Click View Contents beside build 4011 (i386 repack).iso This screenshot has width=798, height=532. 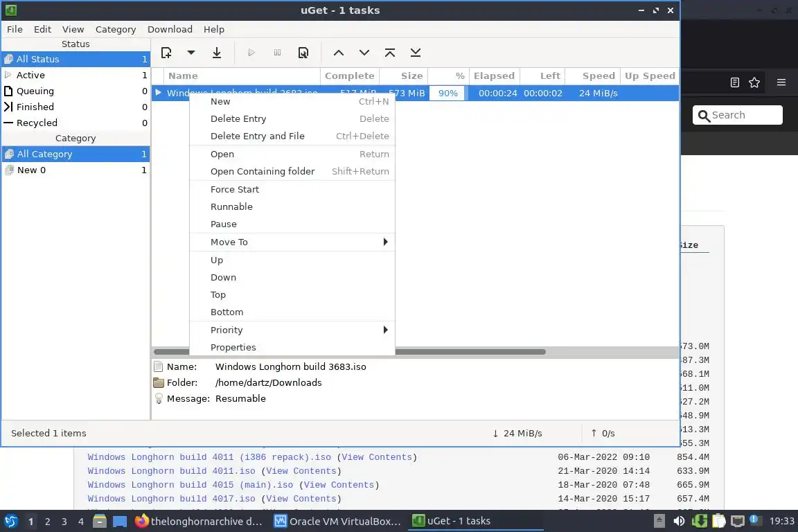[377, 457]
